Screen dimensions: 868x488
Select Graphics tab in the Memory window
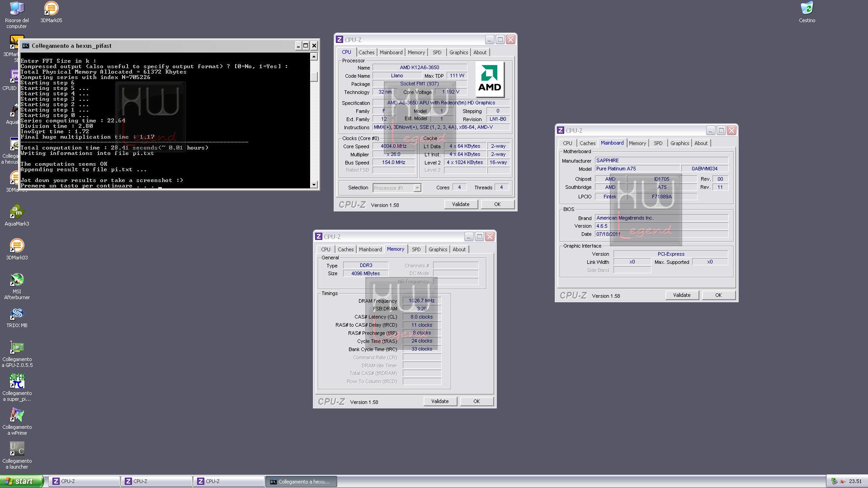(x=438, y=249)
